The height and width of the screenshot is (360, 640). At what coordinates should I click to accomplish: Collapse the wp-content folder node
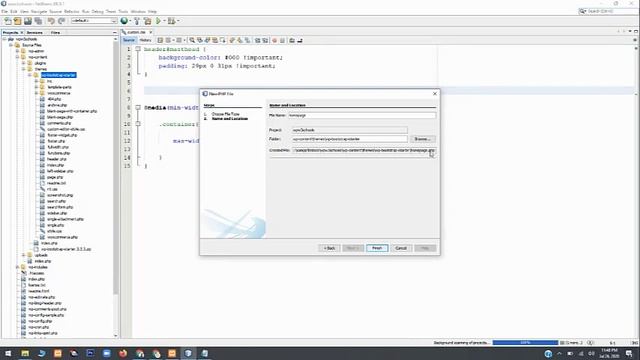click(18, 57)
